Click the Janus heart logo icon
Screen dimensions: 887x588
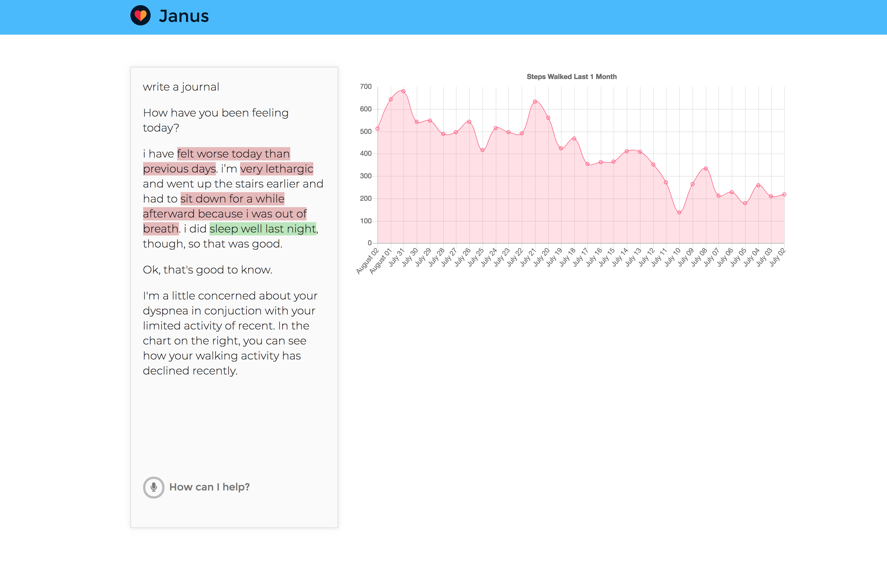pos(140,16)
